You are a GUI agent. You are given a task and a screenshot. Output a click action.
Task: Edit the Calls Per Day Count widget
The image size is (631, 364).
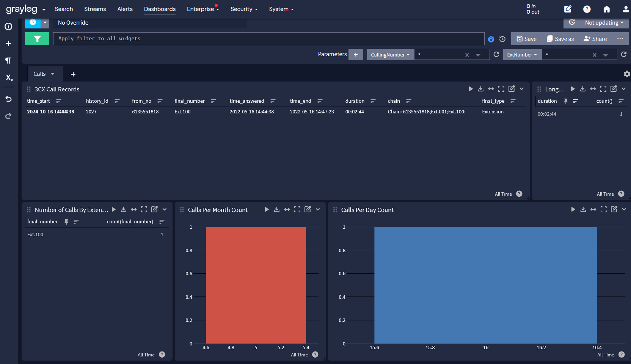(614, 209)
